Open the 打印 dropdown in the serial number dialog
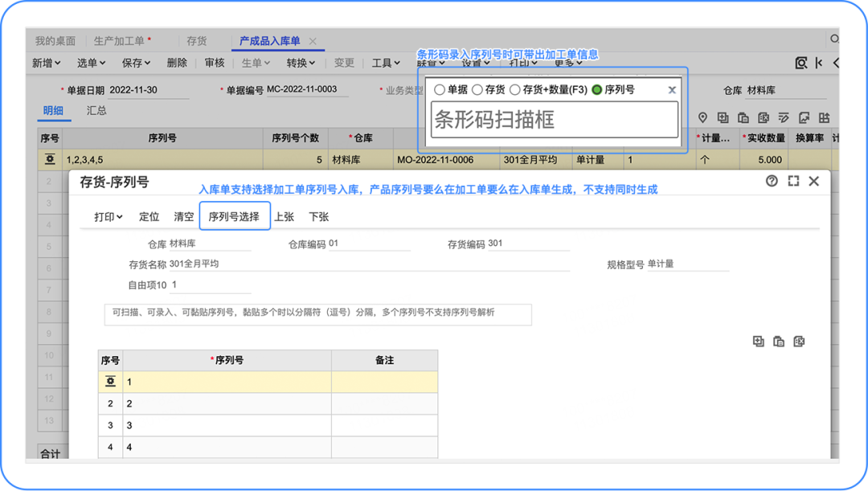Viewport: 868px width, 491px height. (108, 217)
